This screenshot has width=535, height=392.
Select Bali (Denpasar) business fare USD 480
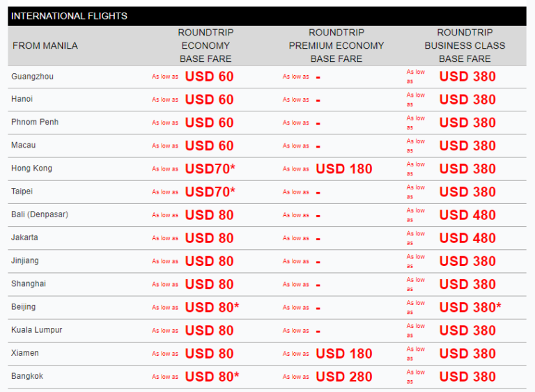click(x=467, y=215)
